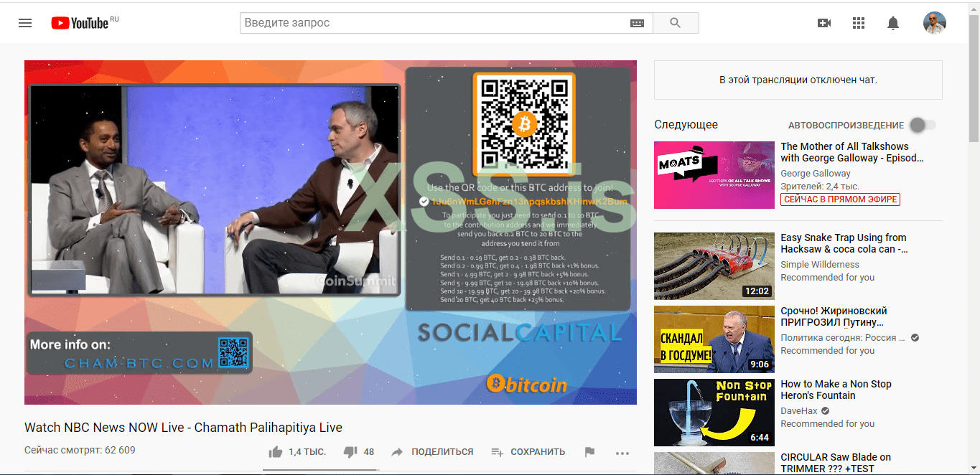Click title How to Make a Non Stop Heron's Fountain

tap(836, 390)
